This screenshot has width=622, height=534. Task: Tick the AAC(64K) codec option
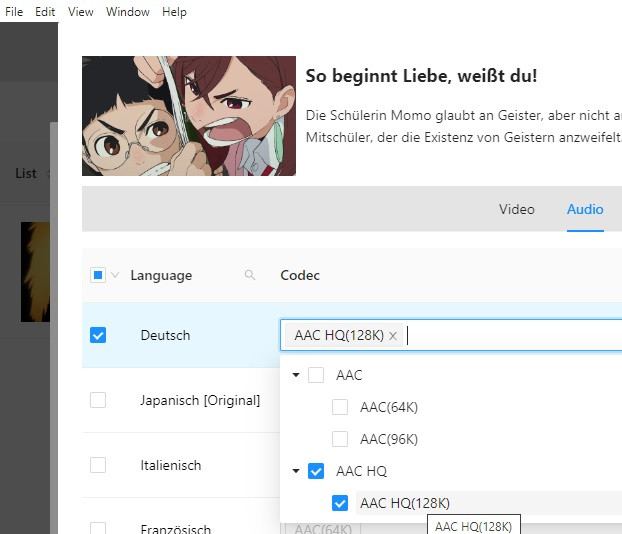point(340,407)
